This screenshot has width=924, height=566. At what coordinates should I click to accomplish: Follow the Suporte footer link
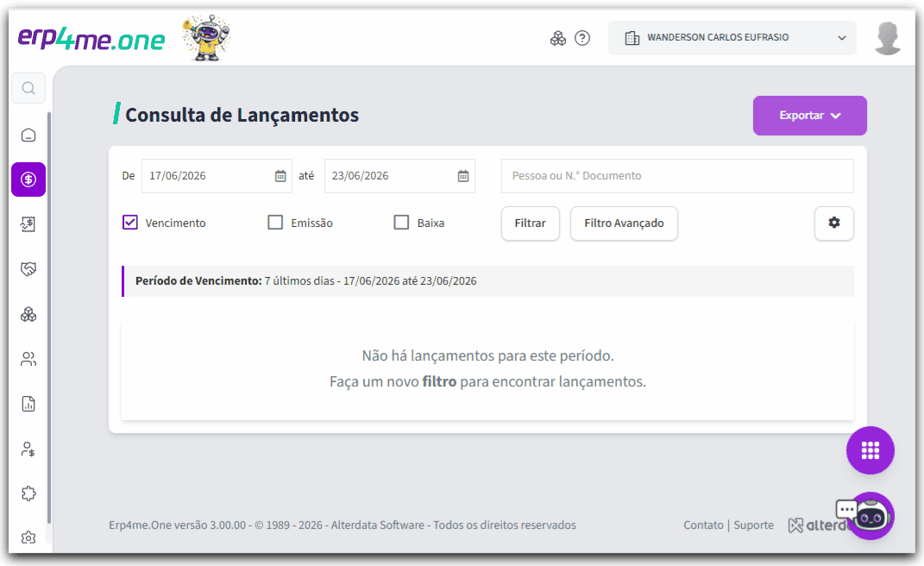754,525
